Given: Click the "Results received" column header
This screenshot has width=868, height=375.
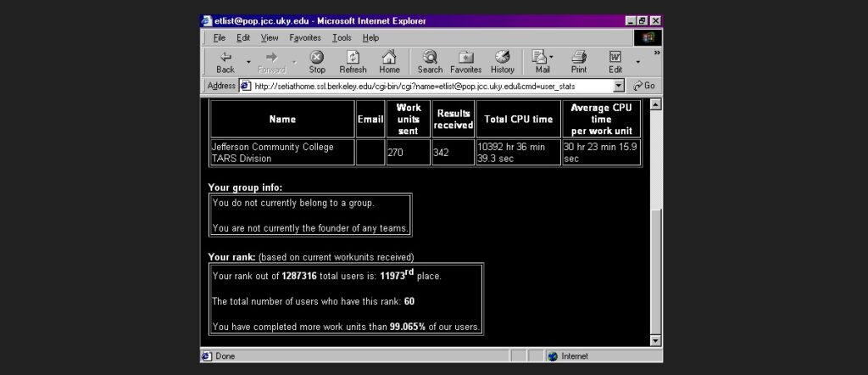Looking at the screenshot, I should pos(453,119).
